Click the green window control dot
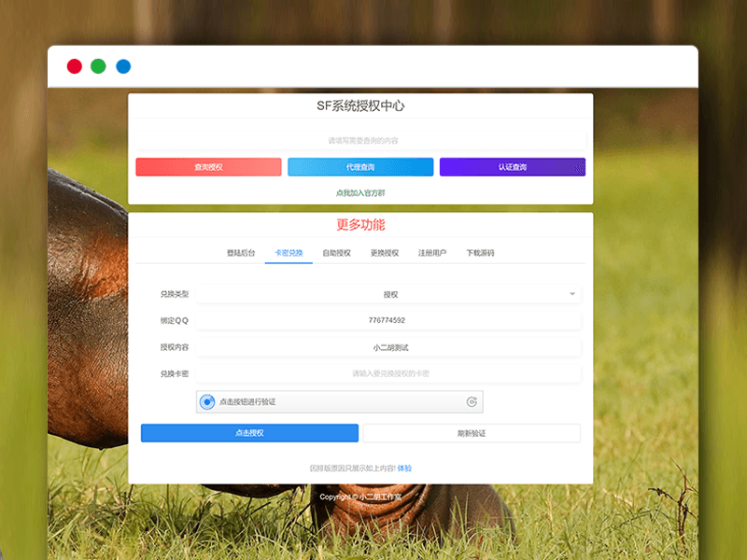This screenshot has height=560, width=747. point(98,66)
